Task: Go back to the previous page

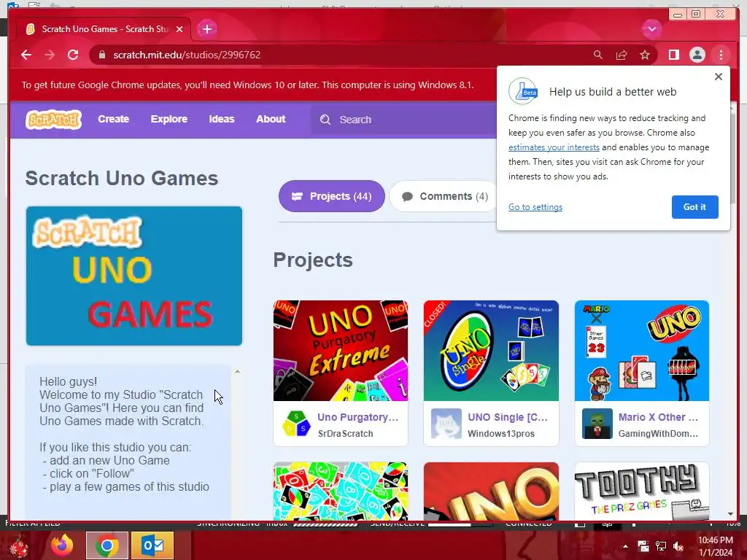Action: pyautogui.click(x=26, y=55)
